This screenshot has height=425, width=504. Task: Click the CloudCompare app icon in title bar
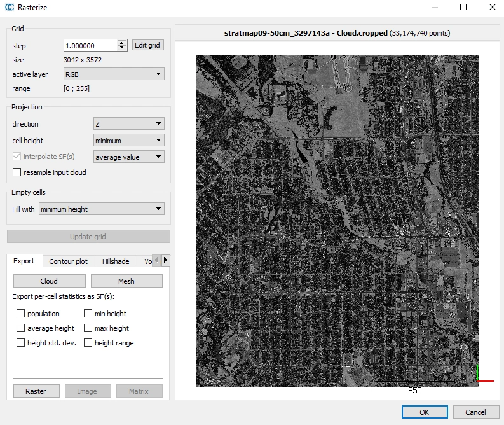click(10, 8)
